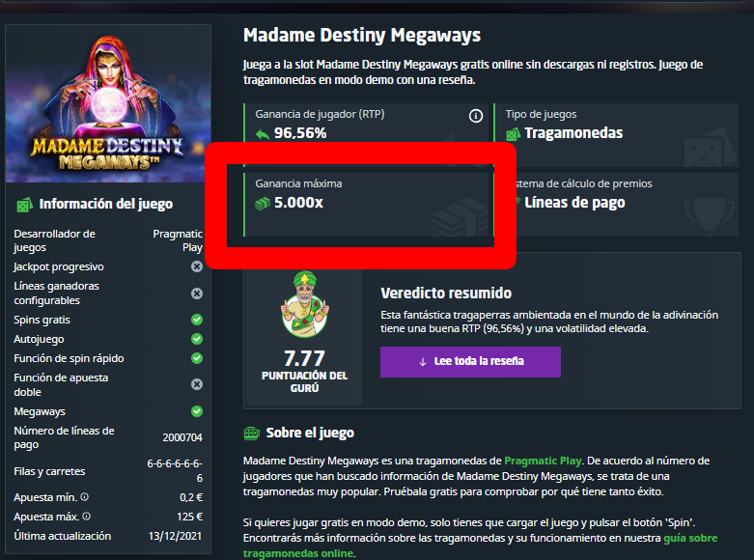Click the green RTP arrow icon
The width and height of the screenshot is (754, 560).
pos(263,134)
